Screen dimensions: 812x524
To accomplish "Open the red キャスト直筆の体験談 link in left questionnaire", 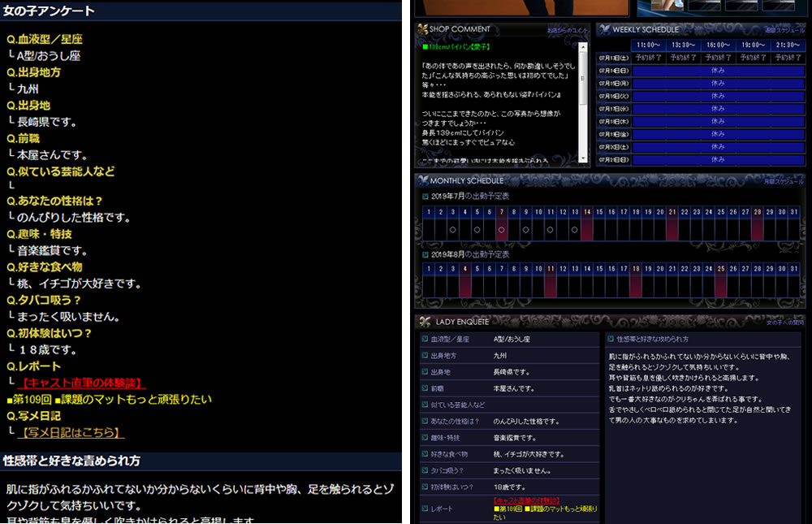I will [x=82, y=383].
